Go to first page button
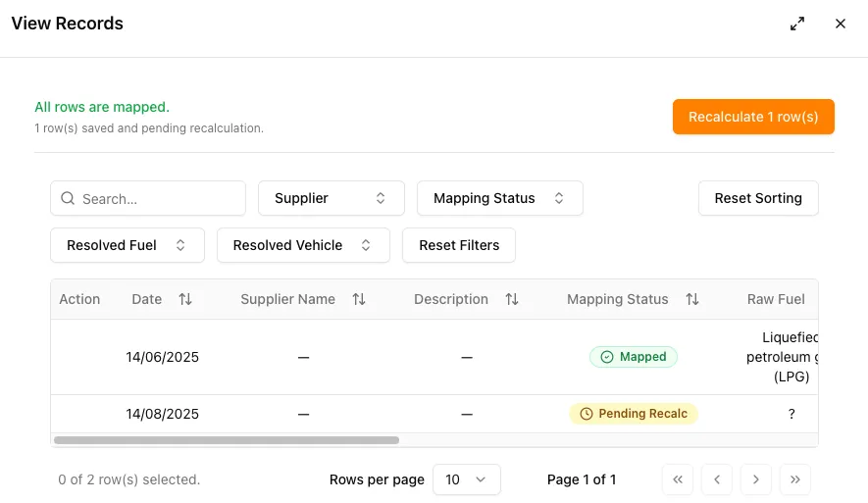 [678, 479]
